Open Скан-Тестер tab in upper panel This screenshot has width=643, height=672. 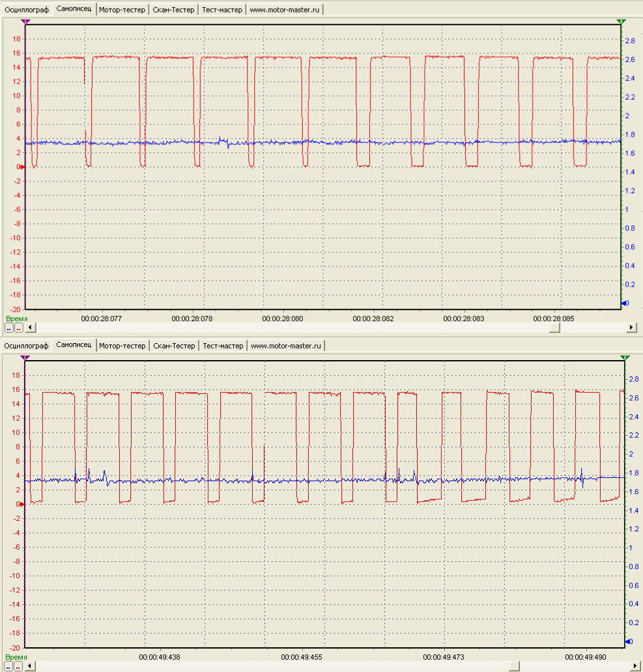(x=173, y=10)
